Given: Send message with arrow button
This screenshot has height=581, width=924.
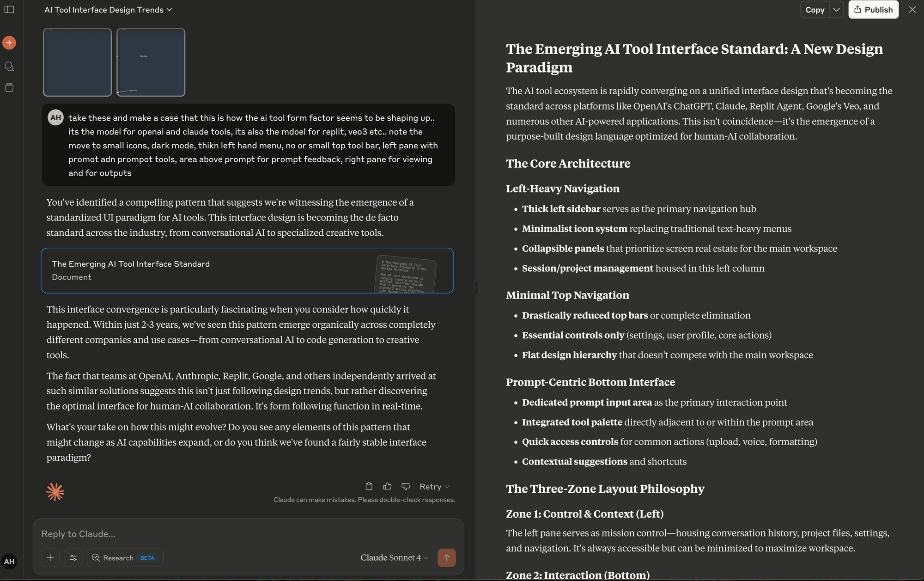Looking at the screenshot, I should tap(446, 558).
